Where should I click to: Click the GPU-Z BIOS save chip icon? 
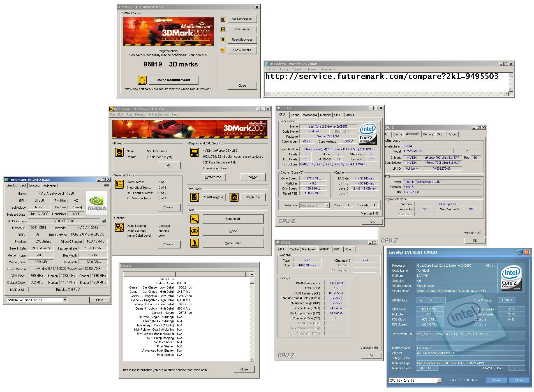(x=104, y=221)
